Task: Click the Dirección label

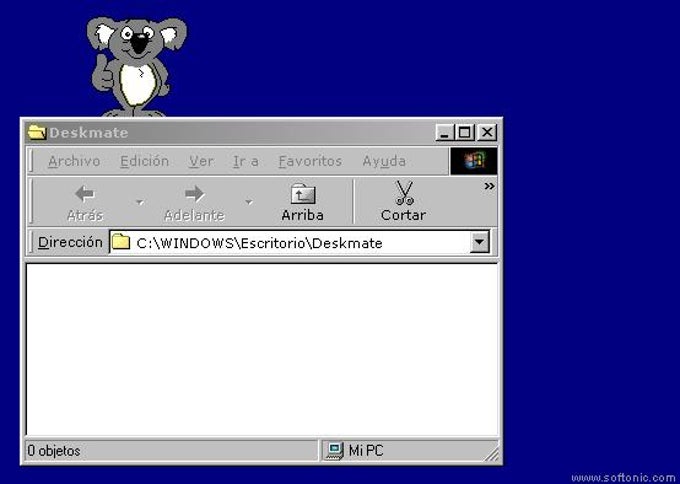Action: click(70, 242)
